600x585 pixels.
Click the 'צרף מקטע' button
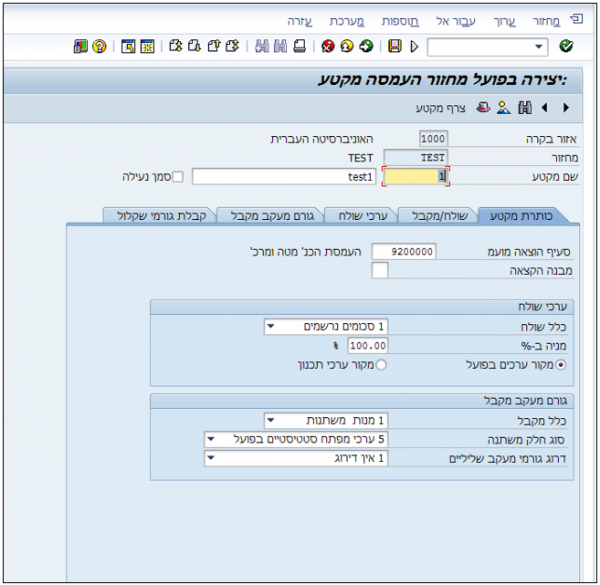(x=440, y=108)
